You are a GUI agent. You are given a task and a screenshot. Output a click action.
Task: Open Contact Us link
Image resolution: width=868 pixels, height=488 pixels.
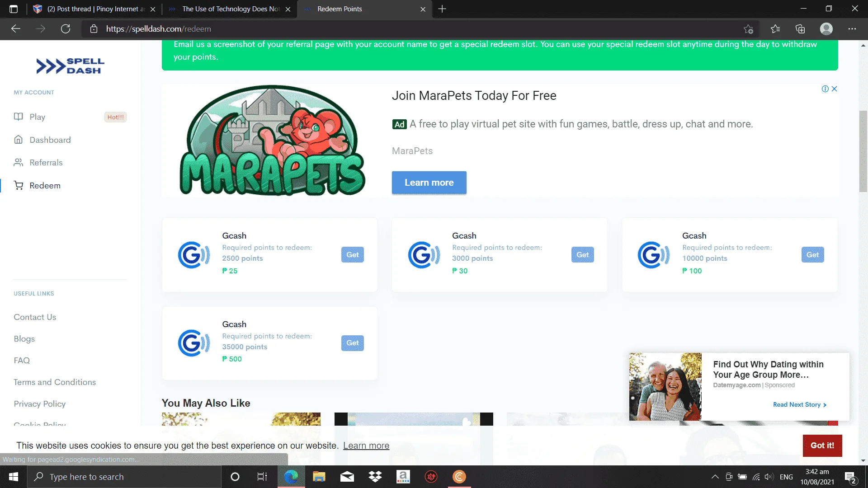[x=35, y=317]
